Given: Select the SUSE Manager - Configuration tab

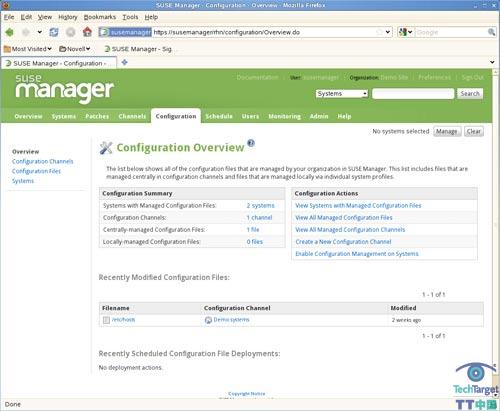Looking at the screenshot, I should (59, 63).
